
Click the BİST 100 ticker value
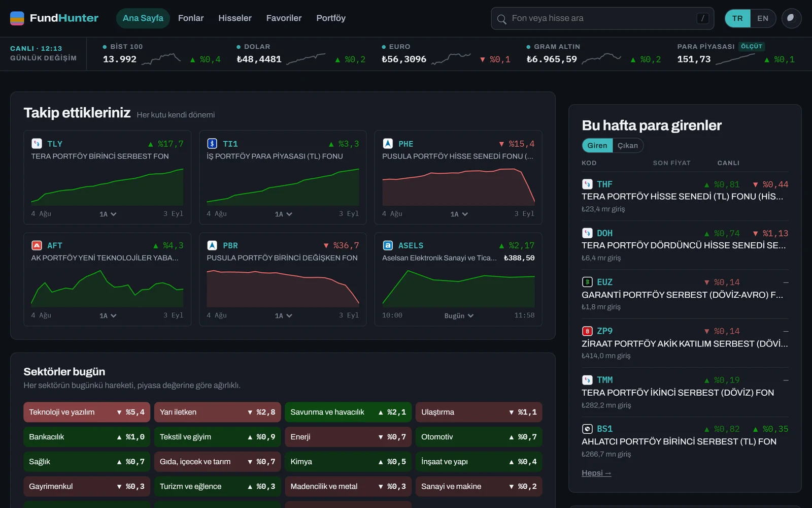tap(120, 59)
